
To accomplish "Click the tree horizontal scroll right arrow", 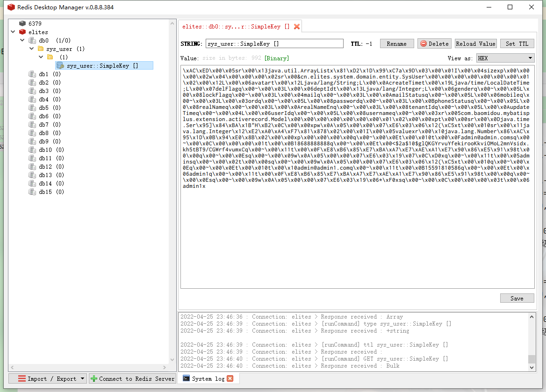I will (165, 367).
